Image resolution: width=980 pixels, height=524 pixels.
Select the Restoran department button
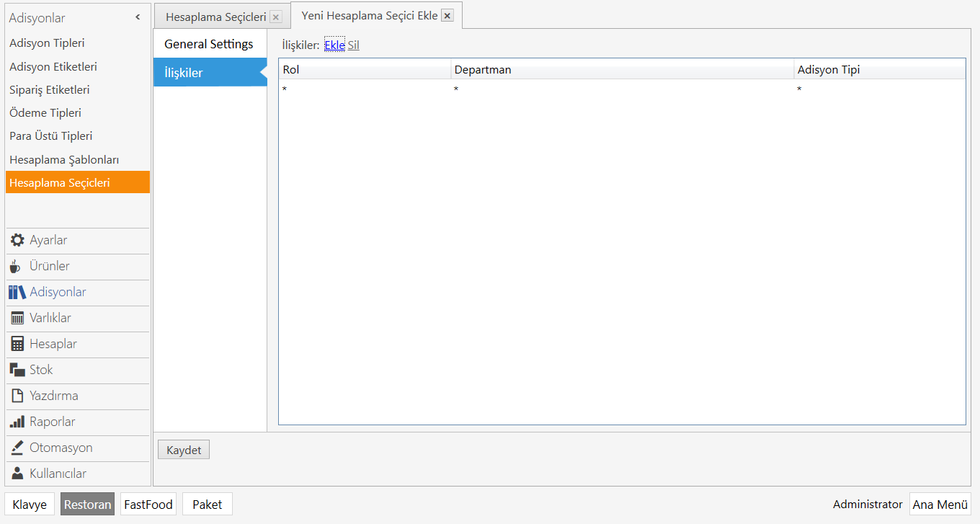(88, 505)
